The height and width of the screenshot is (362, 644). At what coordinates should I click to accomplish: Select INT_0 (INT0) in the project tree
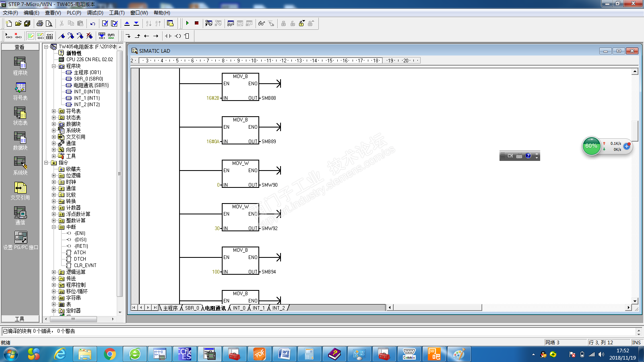tap(87, 92)
